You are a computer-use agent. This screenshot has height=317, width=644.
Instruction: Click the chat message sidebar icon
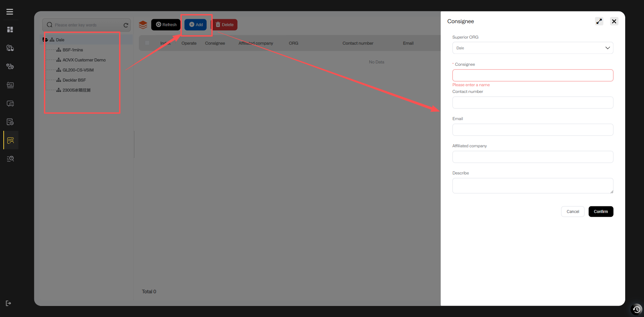(10, 104)
